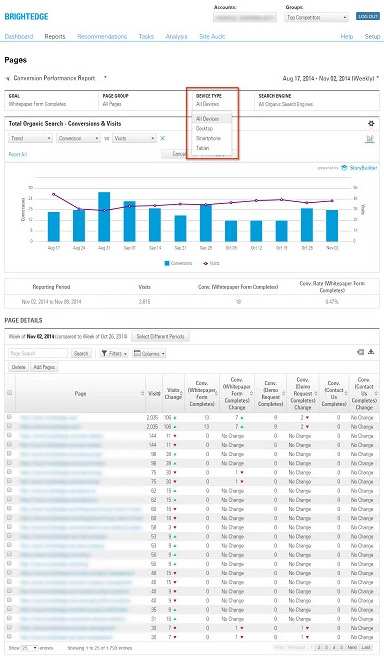Click the Search button

81,353
